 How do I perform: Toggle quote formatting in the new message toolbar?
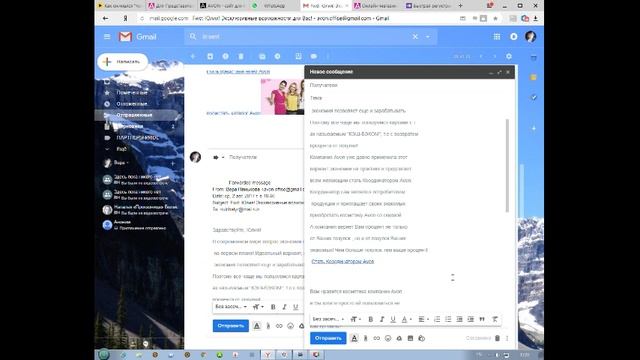(482, 319)
